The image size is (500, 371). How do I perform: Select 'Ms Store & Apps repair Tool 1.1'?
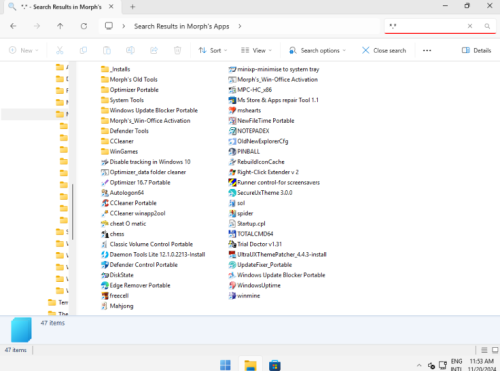(x=274, y=100)
